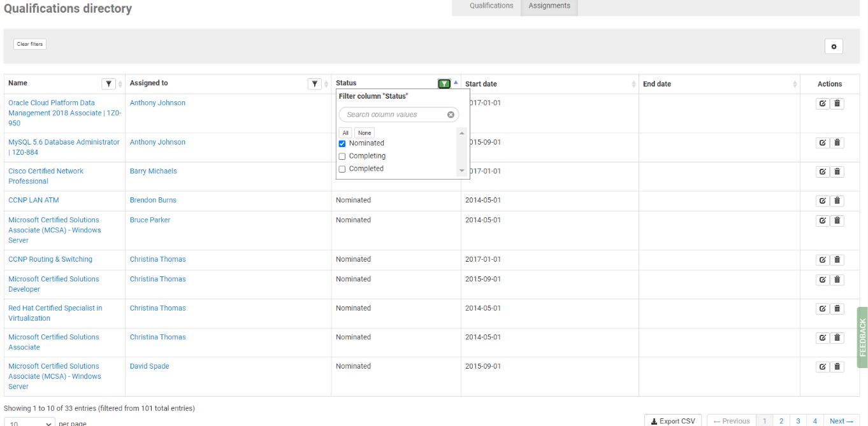Check the Completing status checkbox
Image resolution: width=868 pixels, height=426 pixels.
pyautogui.click(x=342, y=157)
